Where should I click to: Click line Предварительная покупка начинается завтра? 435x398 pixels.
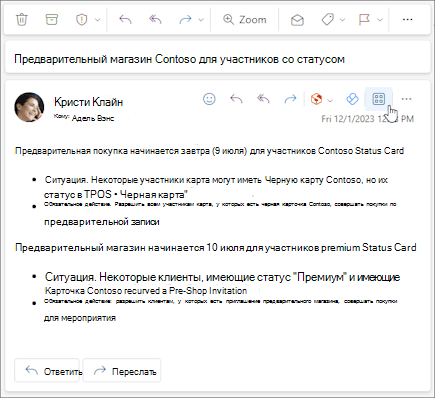(209, 151)
